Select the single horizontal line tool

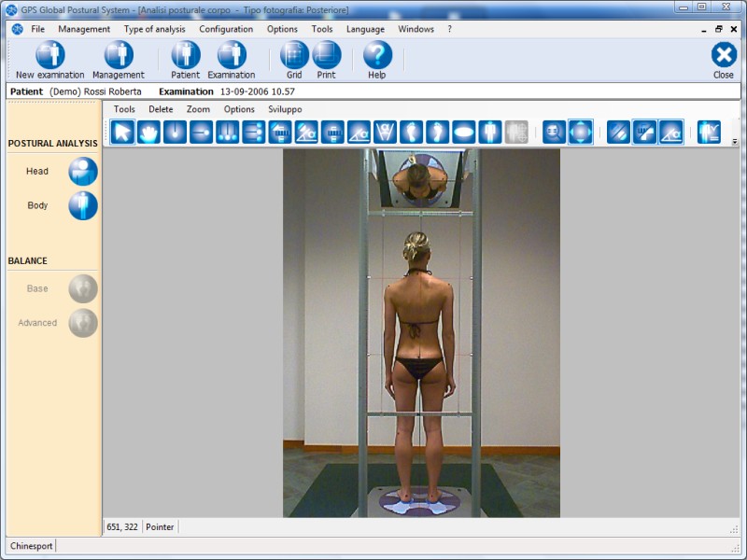pos(201,132)
